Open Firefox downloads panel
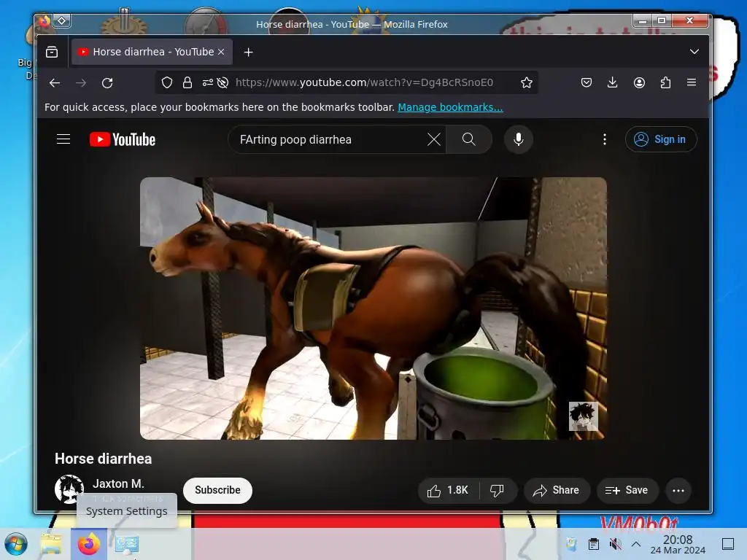747x560 pixels. [613, 82]
